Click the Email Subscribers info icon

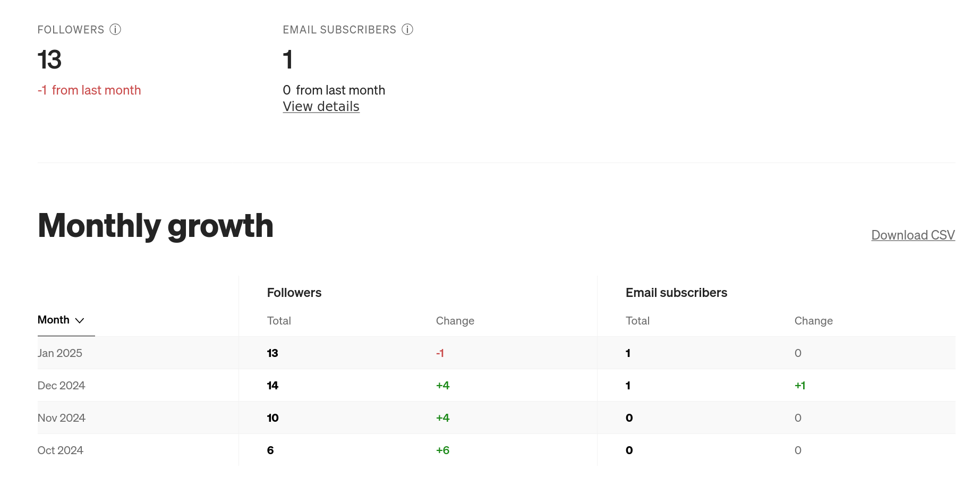(x=407, y=30)
